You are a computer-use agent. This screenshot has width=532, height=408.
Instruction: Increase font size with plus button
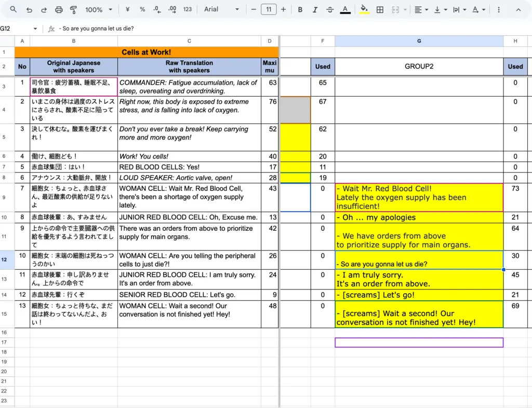click(283, 9)
